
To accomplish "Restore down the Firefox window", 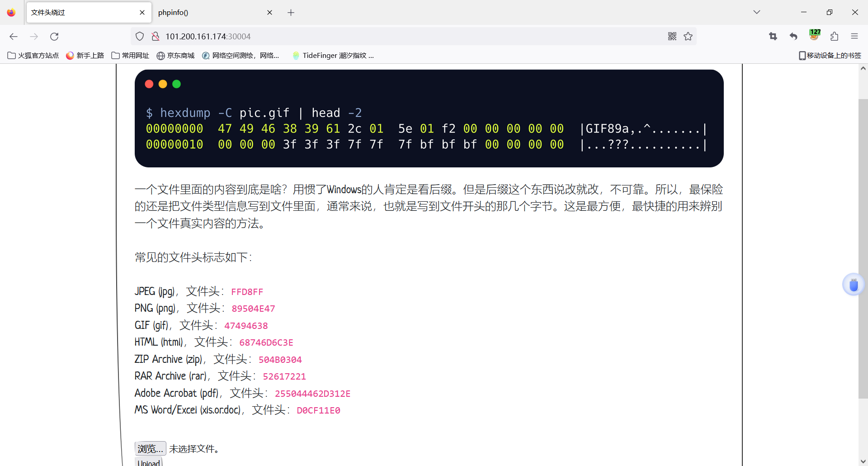I will (829, 12).
